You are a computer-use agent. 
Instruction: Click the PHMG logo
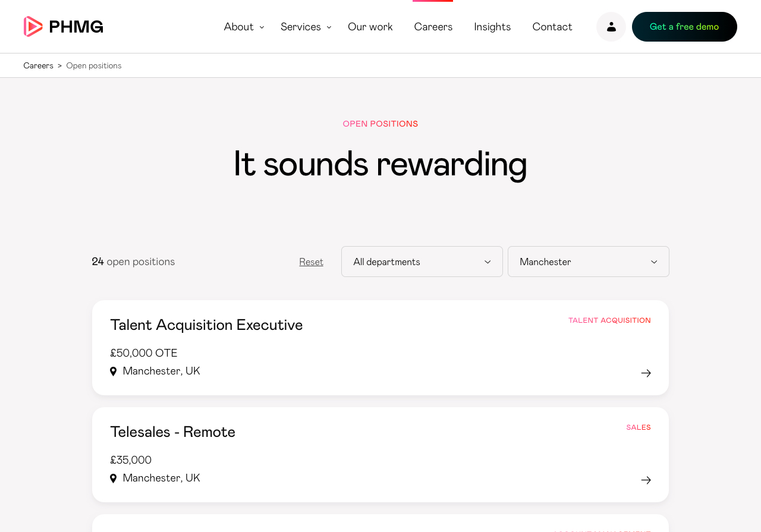click(x=64, y=27)
